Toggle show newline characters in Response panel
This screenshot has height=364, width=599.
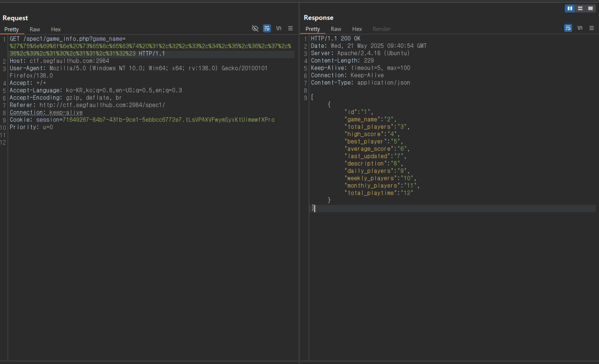tap(580, 28)
